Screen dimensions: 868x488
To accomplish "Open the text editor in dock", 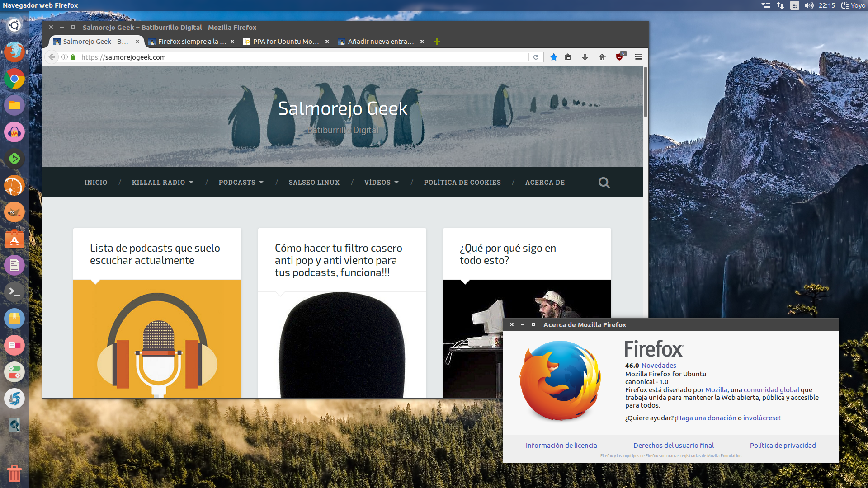I will 14,265.
